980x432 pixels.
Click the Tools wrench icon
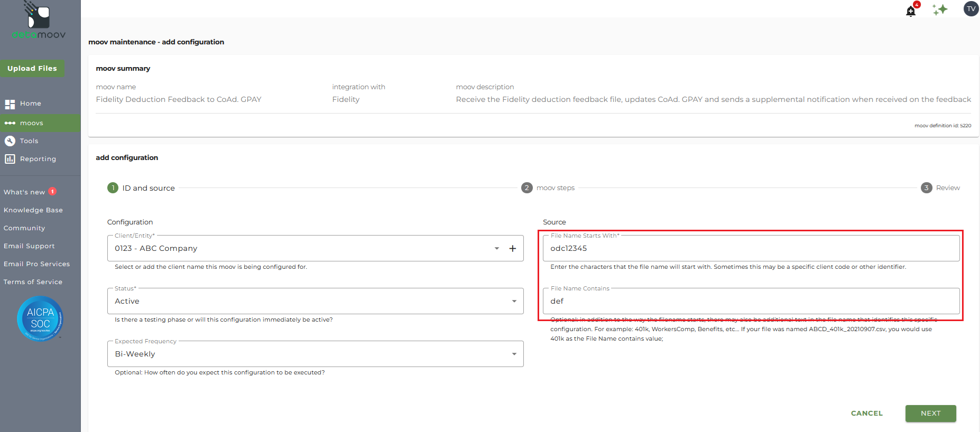coord(10,141)
